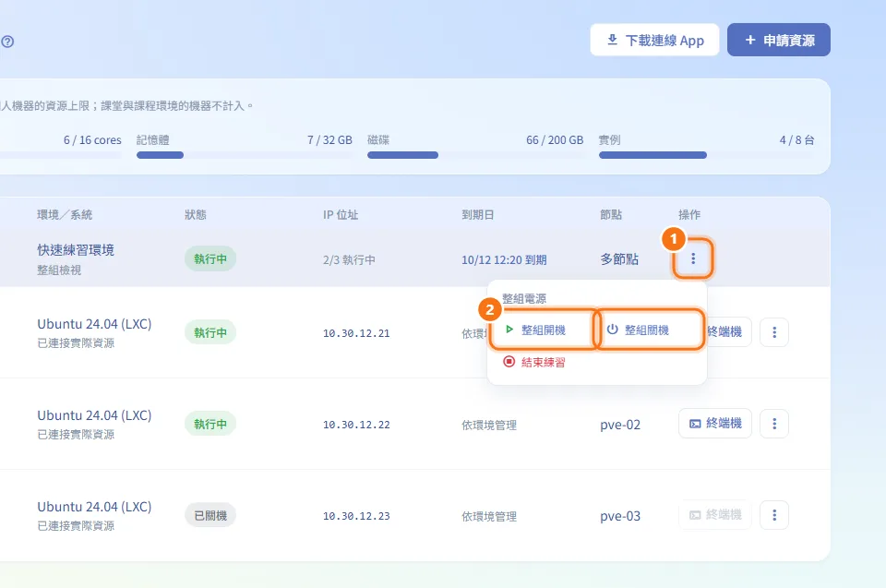Select 整組開機 from the menu
886x588 pixels.
(543, 330)
